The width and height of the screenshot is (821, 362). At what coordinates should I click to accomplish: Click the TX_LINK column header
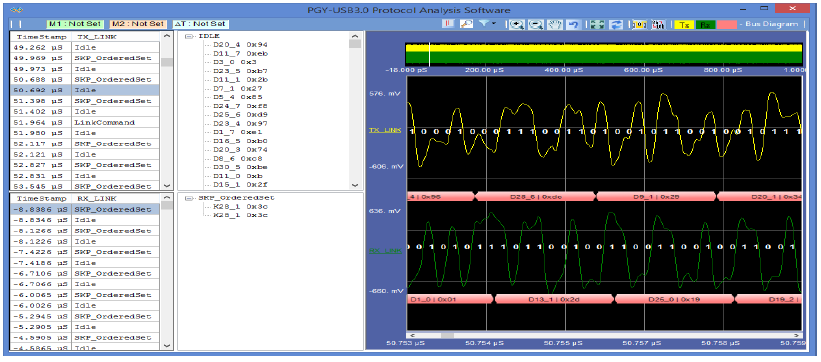coord(115,37)
